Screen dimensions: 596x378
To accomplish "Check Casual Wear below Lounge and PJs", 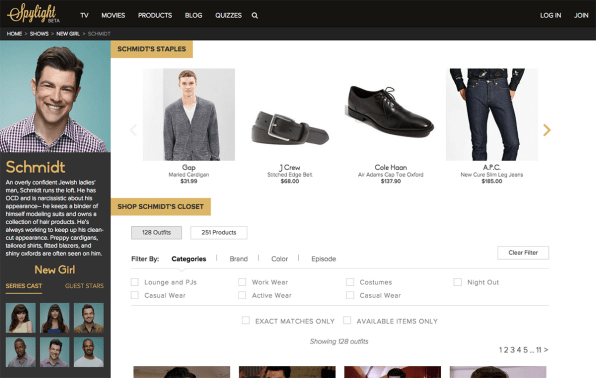I will tap(135, 295).
